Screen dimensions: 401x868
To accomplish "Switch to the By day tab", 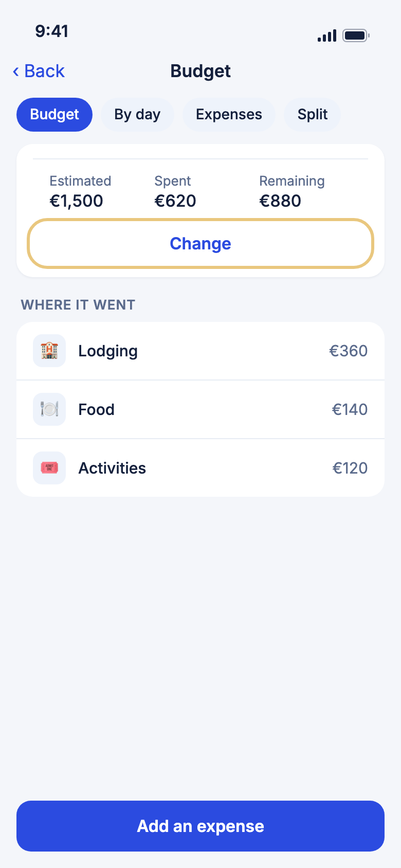I will pyautogui.click(x=137, y=115).
